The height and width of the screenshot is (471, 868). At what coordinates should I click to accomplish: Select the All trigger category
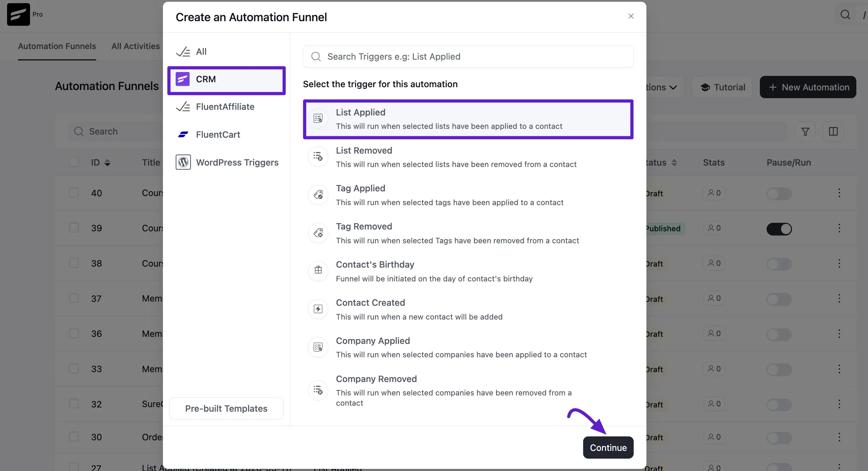click(x=227, y=52)
